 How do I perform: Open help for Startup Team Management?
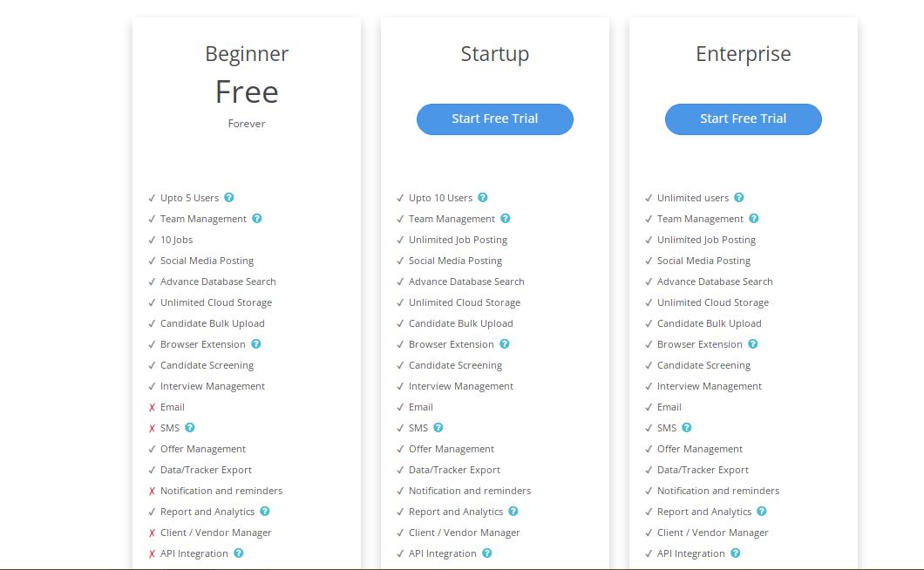pyautogui.click(x=506, y=219)
